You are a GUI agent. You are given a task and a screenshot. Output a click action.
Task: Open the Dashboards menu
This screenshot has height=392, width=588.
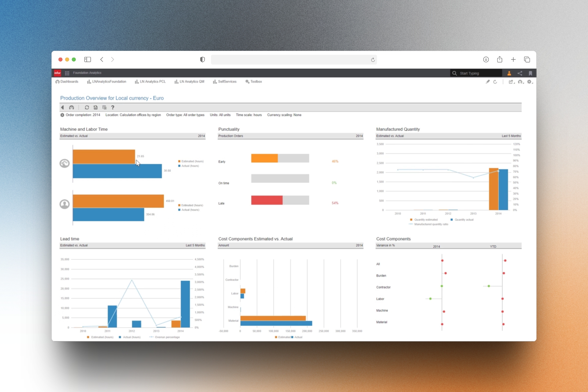[x=67, y=81]
